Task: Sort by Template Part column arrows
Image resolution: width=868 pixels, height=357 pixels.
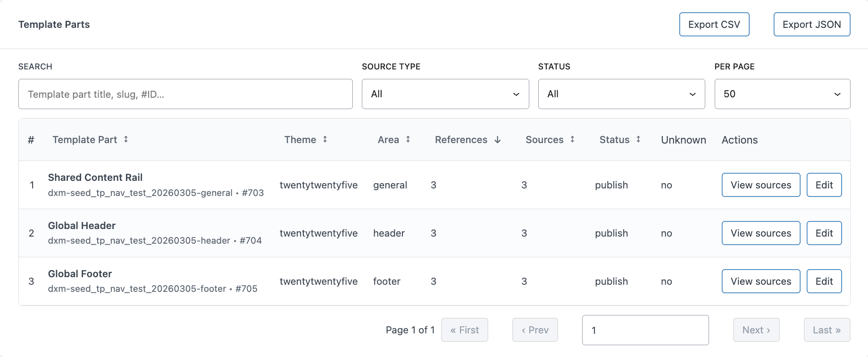Action: pos(126,139)
